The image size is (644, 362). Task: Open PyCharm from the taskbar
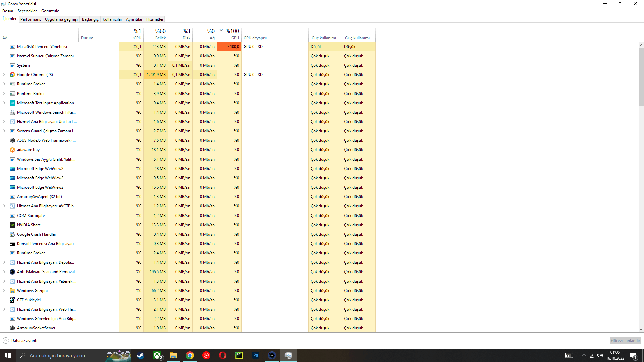239,355
